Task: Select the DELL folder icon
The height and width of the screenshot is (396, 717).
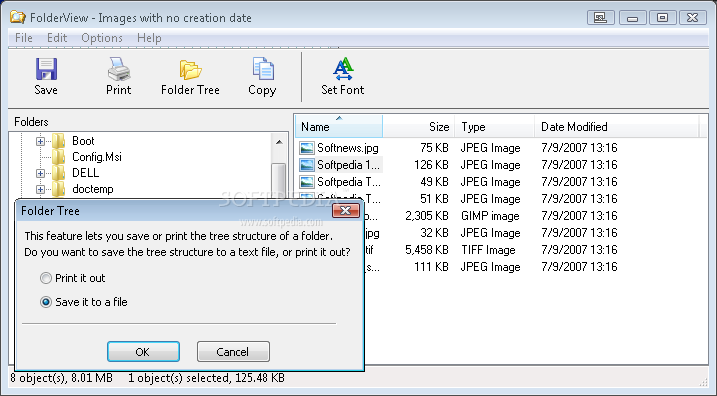Action: [59, 173]
